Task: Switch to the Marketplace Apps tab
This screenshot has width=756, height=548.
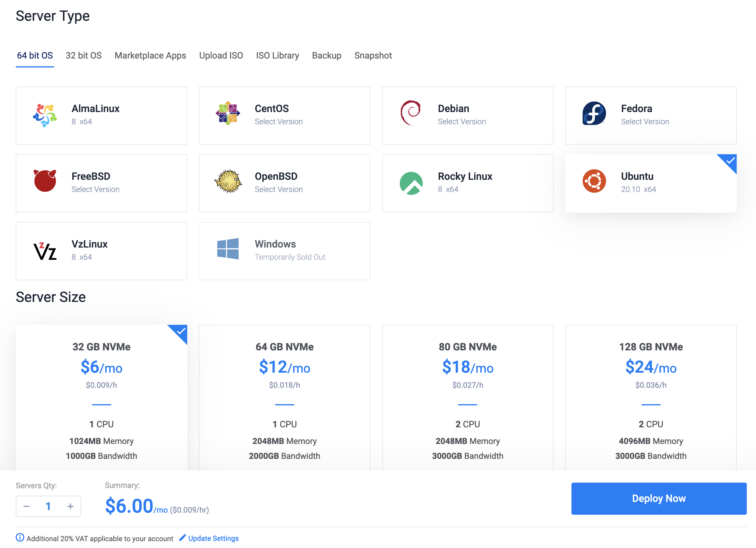Action: (150, 56)
